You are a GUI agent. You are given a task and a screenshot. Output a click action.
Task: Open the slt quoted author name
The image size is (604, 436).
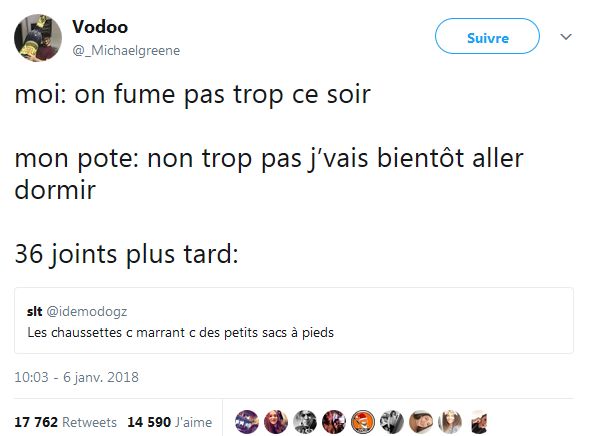[34, 311]
